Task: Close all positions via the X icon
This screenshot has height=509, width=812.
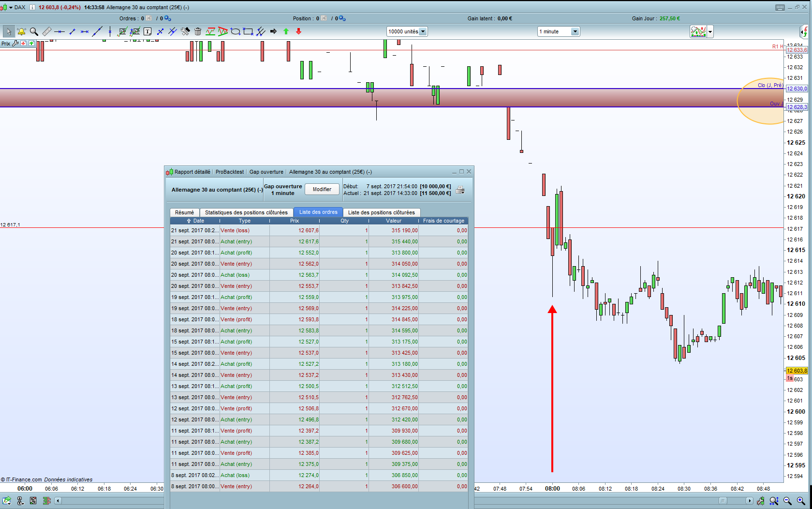Action: coord(324,18)
